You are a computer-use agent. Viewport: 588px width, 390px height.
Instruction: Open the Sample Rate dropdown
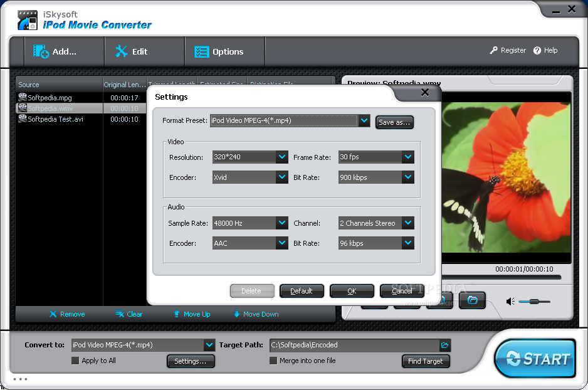282,223
